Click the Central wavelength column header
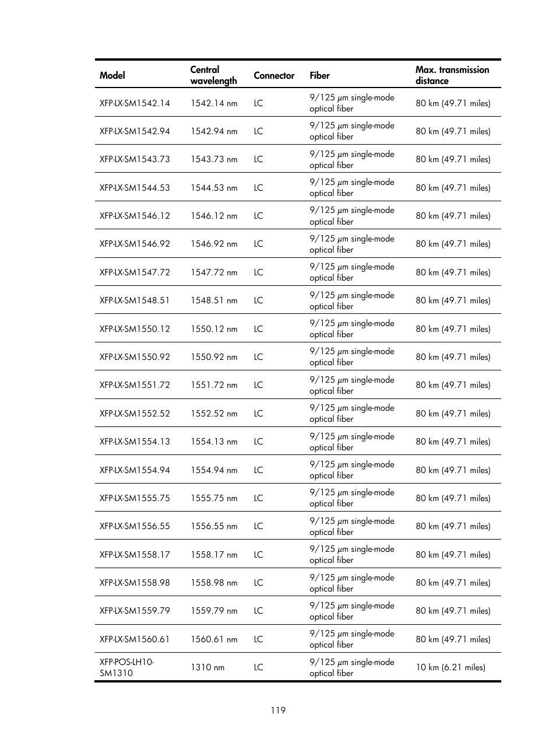The image size is (556, 756). (x=213, y=75)
